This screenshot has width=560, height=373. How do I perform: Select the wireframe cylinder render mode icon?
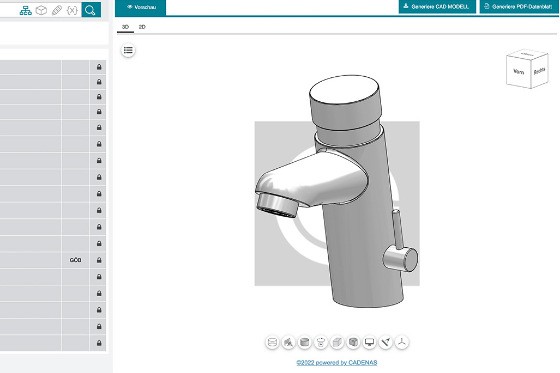click(272, 342)
